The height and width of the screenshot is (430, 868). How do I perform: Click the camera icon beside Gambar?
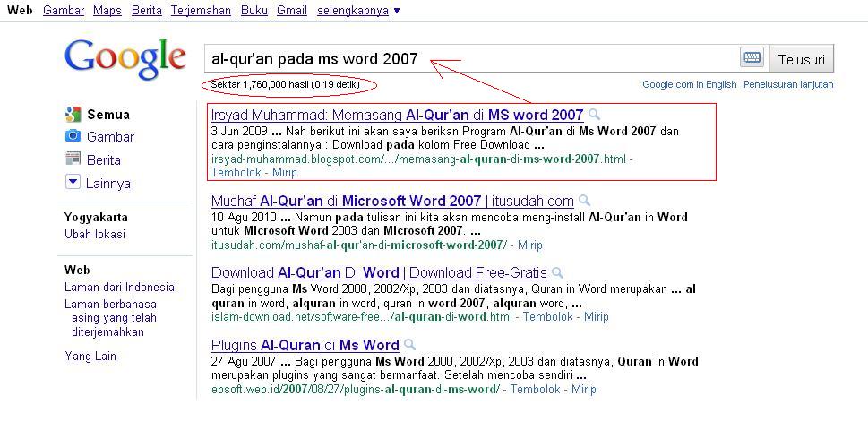point(73,136)
